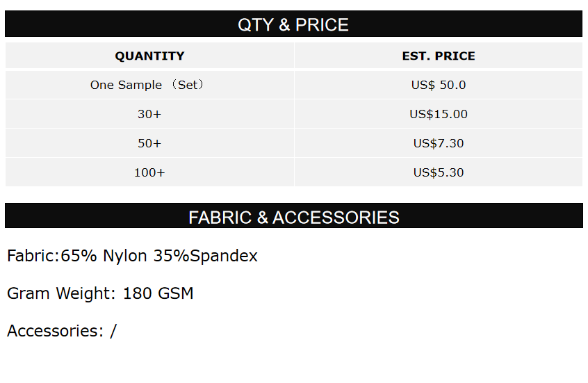Click the slash after Accessories
Image resolution: width=588 pixels, height=383 pixels.
[x=113, y=332]
